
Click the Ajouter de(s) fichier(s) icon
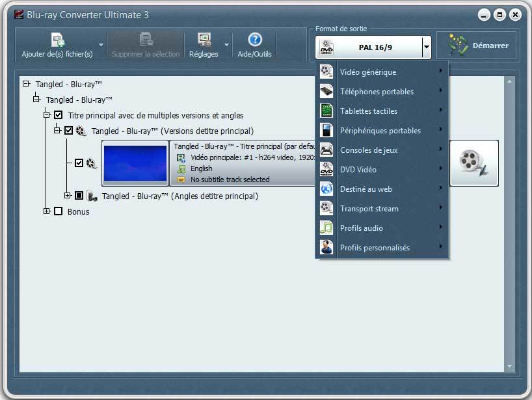(x=58, y=40)
